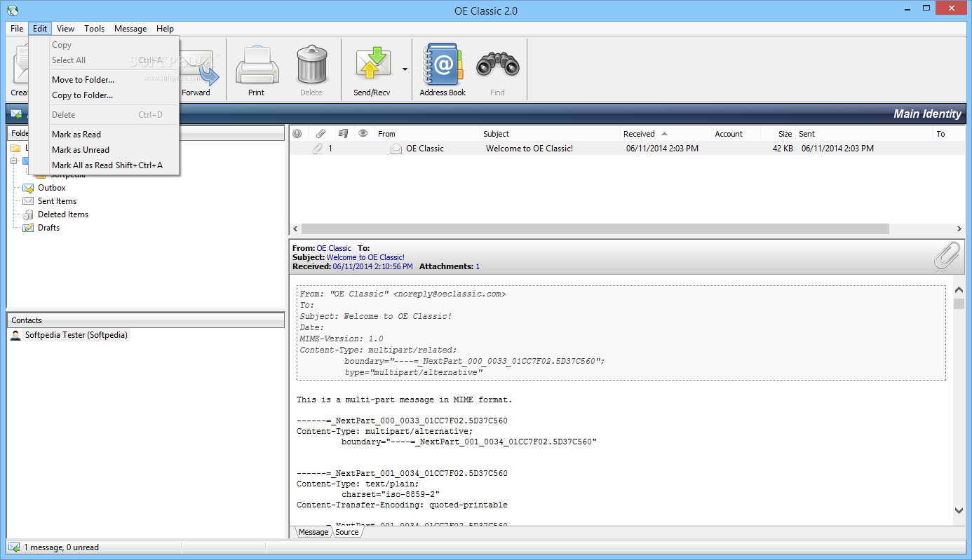
Task: Click the attachment paperclip column header
Action: pyautogui.click(x=320, y=133)
